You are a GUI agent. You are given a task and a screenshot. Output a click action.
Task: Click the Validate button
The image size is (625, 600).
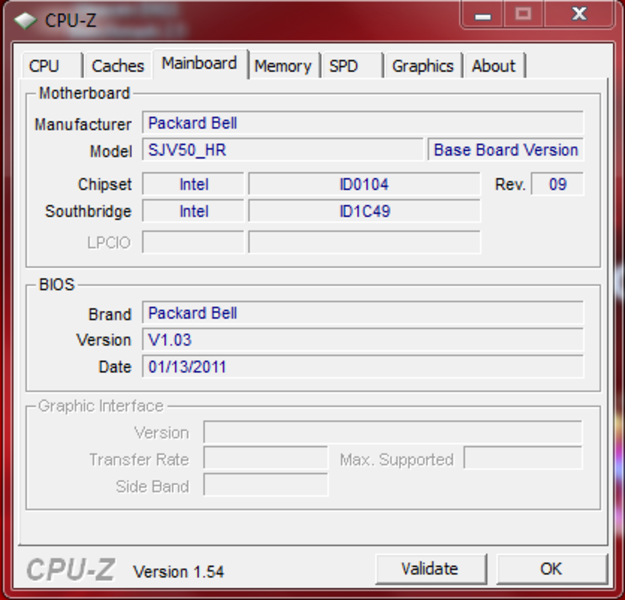pyautogui.click(x=430, y=569)
